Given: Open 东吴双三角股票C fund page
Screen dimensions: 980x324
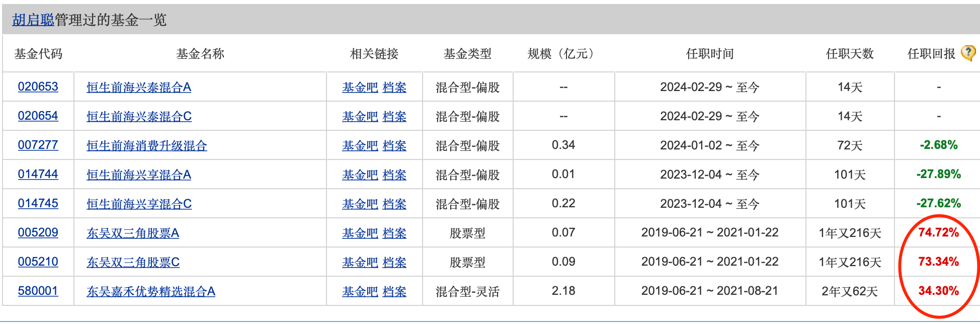Looking at the screenshot, I should (133, 262).
